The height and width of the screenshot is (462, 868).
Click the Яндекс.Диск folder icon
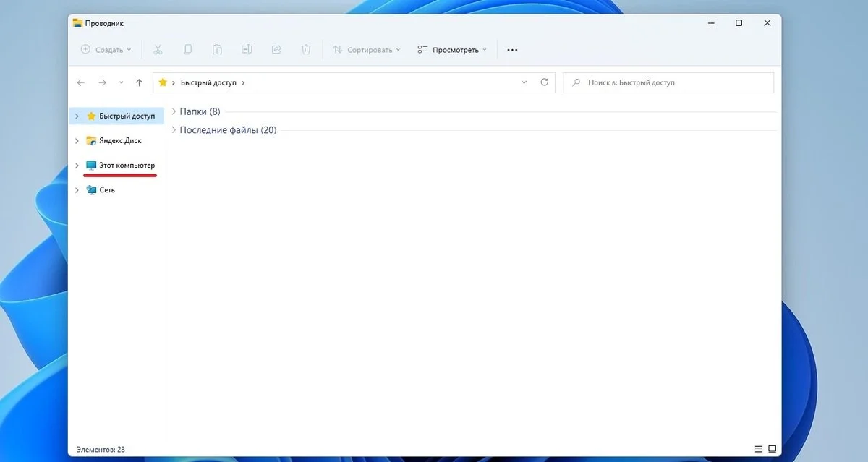[x=91, y=140]
